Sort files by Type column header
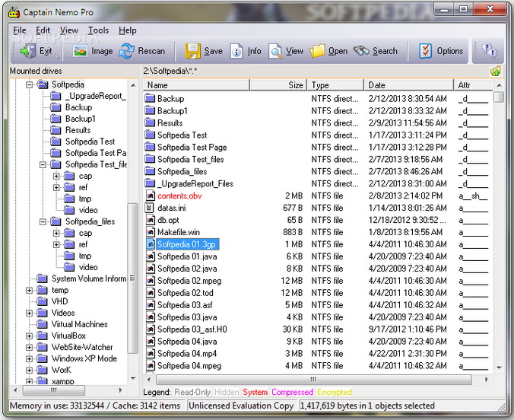Image resolution: width=514 pixels, height=420 pixels. 335,85
